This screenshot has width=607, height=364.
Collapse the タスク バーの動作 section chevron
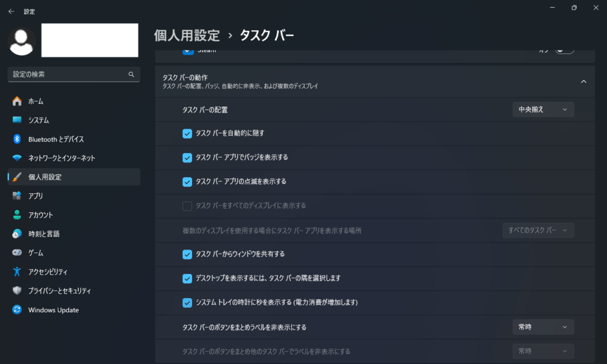coord(583,82)
